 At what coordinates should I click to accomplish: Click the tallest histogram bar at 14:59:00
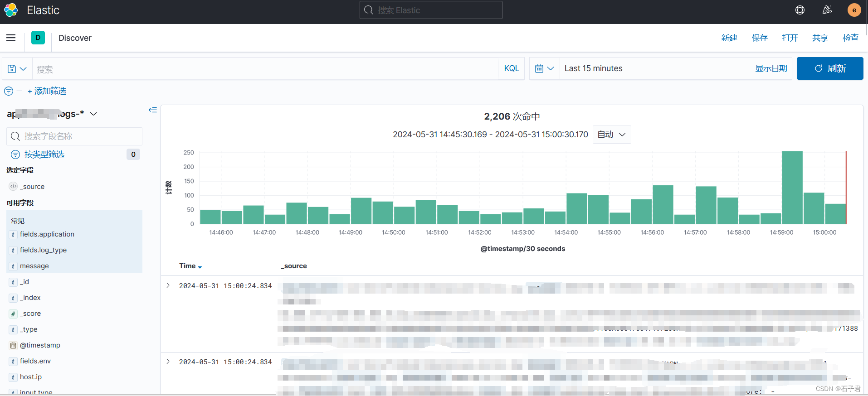(x=792, y=187)
